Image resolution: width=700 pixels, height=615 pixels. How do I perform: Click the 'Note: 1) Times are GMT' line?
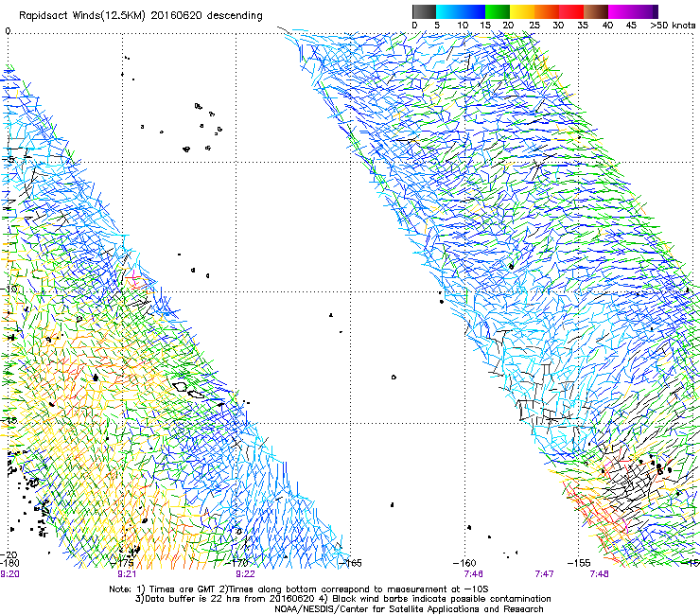tap(298, 589)
